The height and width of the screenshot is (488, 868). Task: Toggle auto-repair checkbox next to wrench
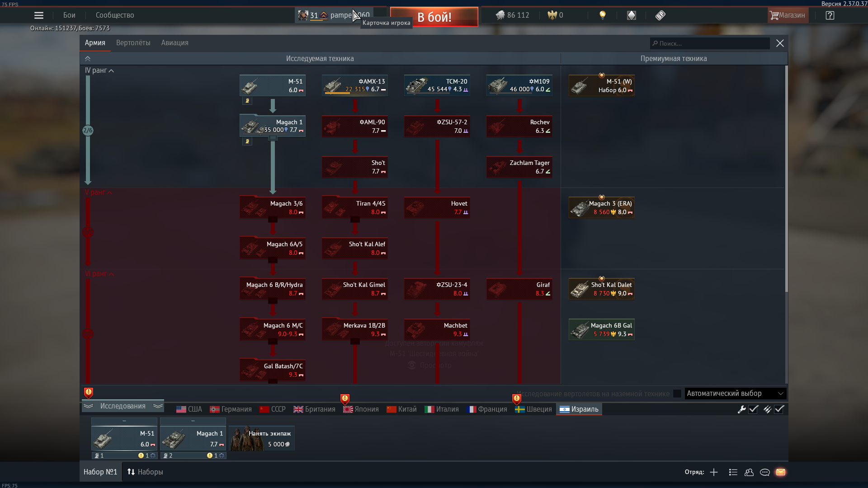click(753, 409)
